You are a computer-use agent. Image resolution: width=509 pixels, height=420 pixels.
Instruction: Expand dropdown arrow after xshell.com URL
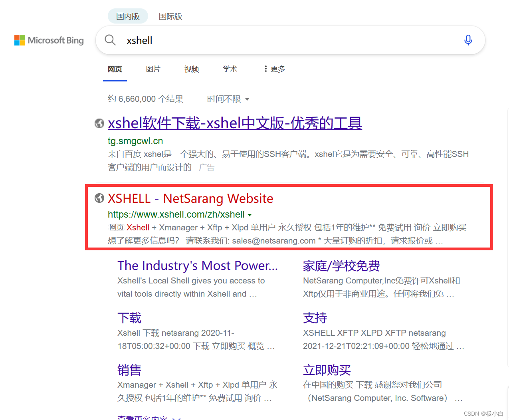[x=250, y=215]
